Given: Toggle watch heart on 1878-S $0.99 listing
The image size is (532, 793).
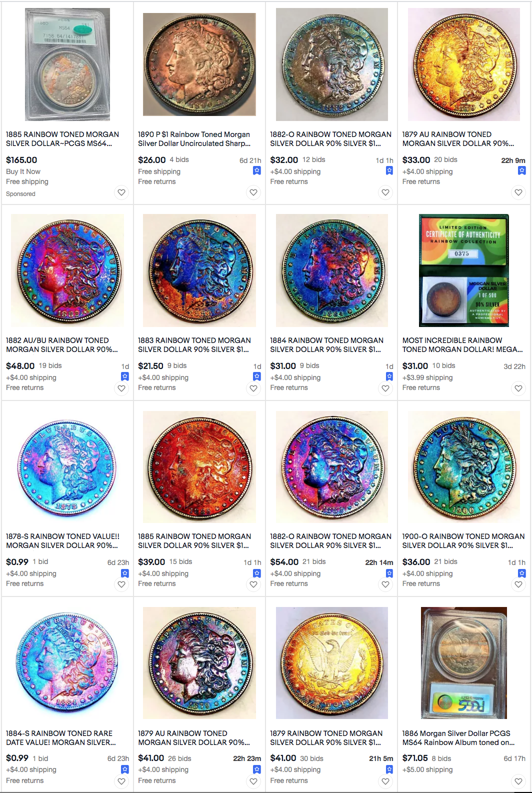Looking at the screenshot, I should (121, 584).
